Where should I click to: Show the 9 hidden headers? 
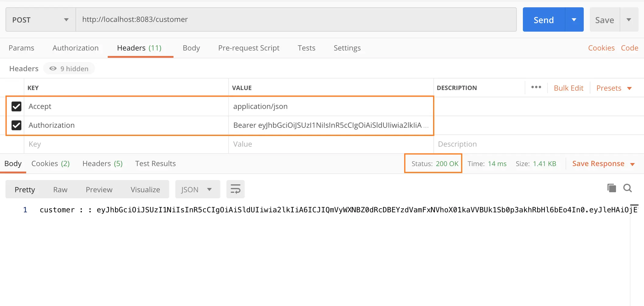tap(69, 68)
